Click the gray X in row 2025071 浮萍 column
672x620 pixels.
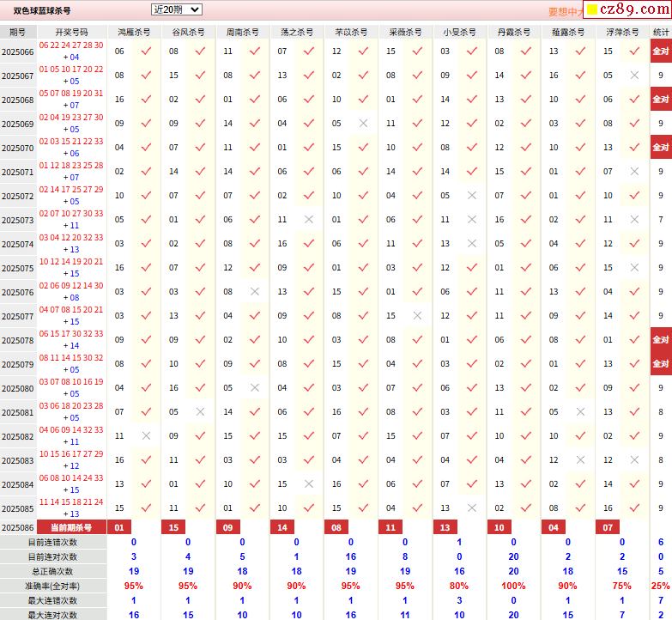[x=634, y=172]
